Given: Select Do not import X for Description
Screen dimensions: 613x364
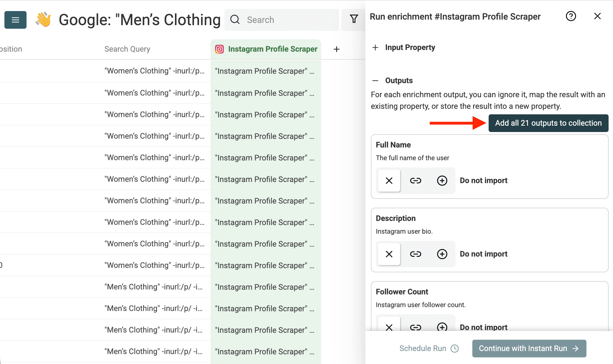Looking at the screenshot, I should [389, 254].
